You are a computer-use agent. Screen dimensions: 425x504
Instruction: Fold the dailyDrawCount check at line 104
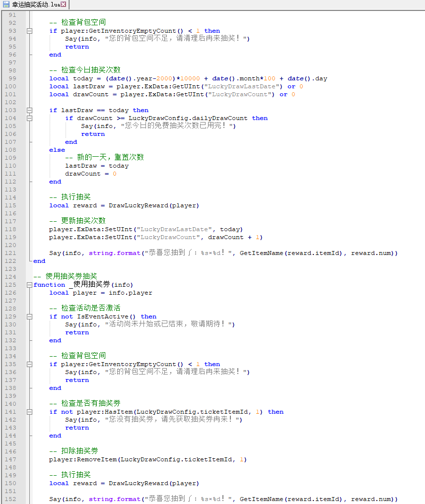[29, 118]
